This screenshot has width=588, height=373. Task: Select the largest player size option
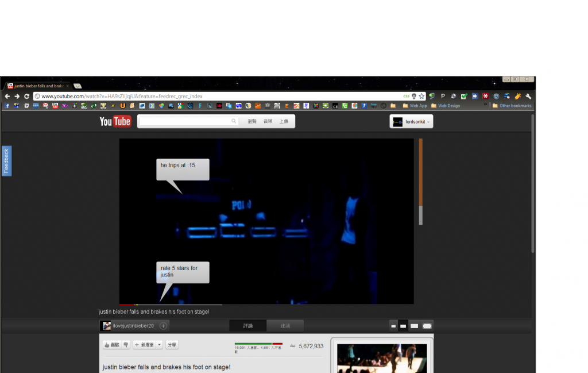pyautogui.click(x=427, y=326)
